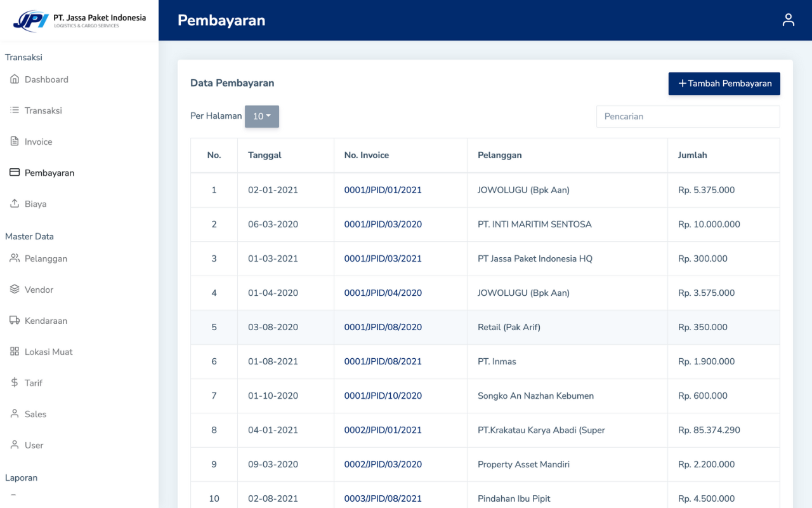Screen dimensions: 812x508
Task: Open the user account icon top right
Action: coord(788,20)
